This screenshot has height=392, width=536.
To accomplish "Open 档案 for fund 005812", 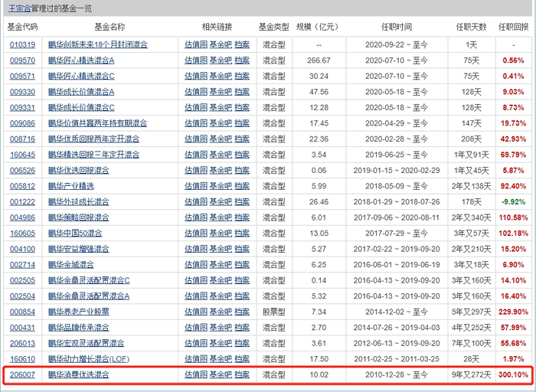I will (x=242, y=186).
